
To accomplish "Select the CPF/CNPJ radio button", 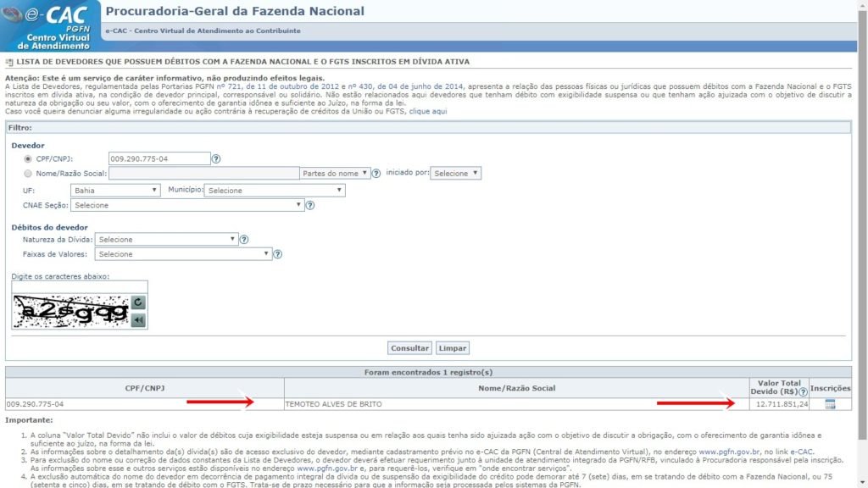I will point(29,158).
